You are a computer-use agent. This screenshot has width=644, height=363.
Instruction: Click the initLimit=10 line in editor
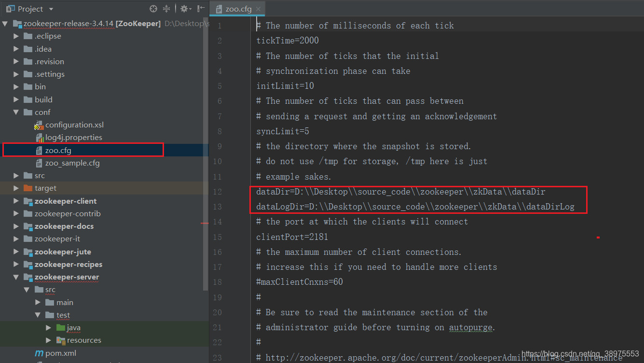point(285,86)
